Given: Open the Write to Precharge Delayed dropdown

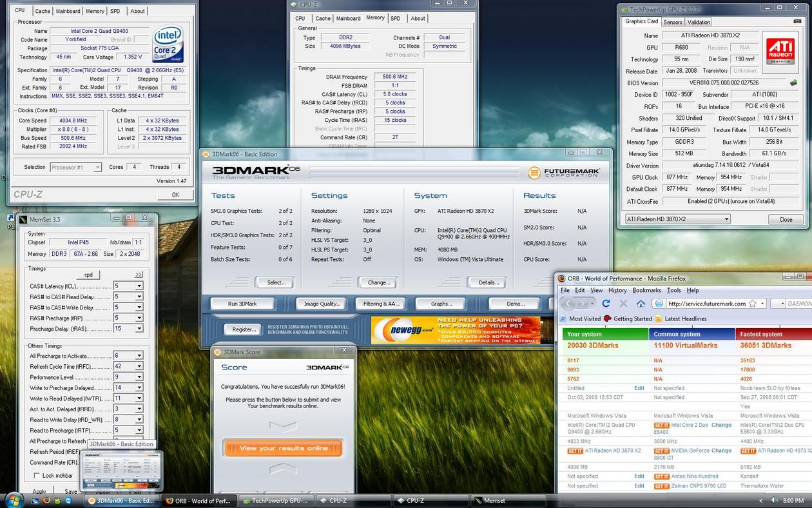Looking at the screenshot, I should [139, 387].
